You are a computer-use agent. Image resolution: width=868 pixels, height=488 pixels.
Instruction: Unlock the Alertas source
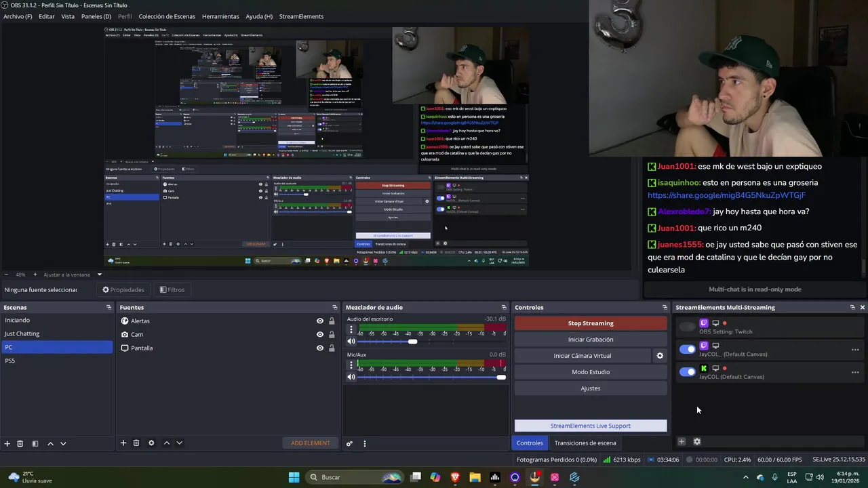tap(332, 321)
